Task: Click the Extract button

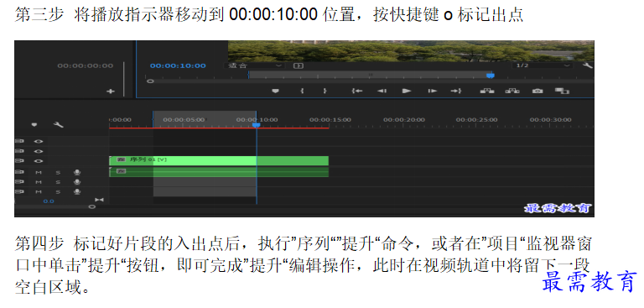Action: (x=512, y=91)
